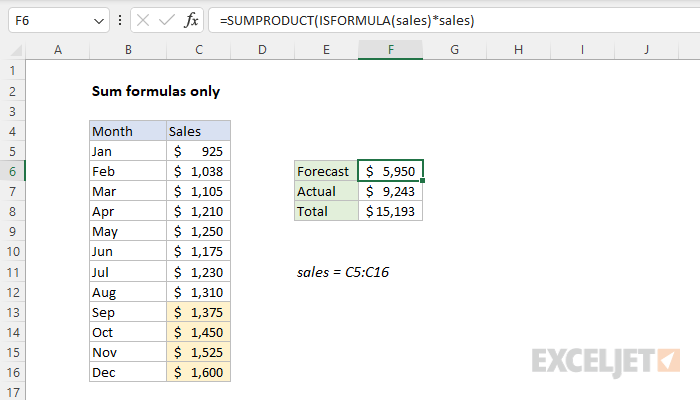Click the Insert Function fx icon
The image size is (700, 400).
191,20
